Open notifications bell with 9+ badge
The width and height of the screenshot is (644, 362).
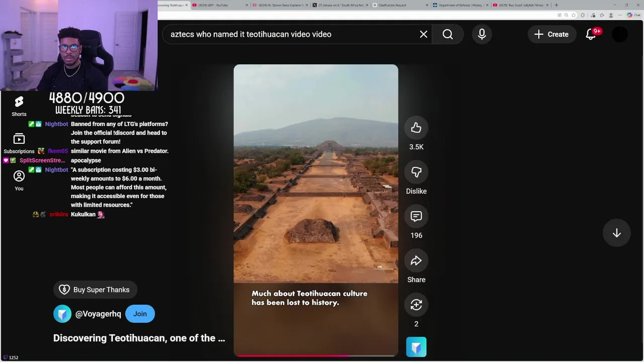pos(591,34)
